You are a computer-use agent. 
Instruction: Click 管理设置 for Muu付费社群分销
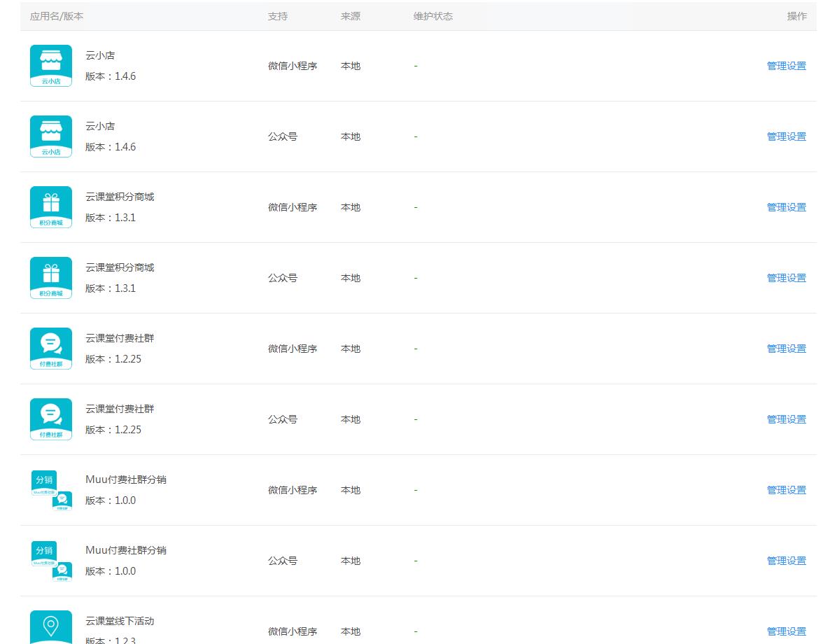[x=785, y=489]
